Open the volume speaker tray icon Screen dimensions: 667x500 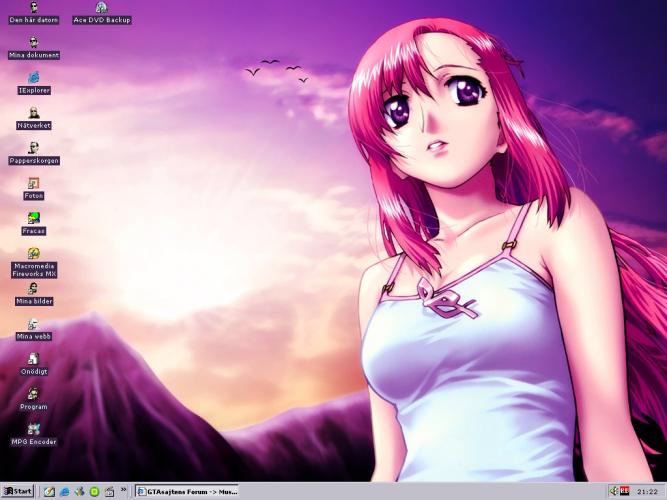[613, 491]
